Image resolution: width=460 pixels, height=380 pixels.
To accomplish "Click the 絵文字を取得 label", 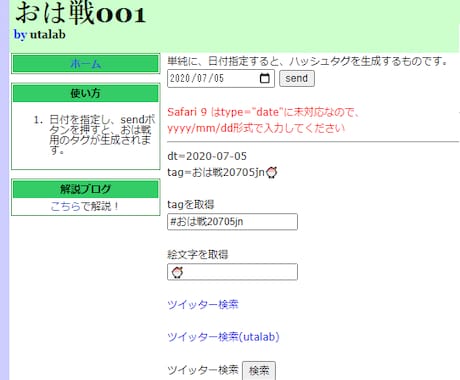I will click(198, 255).
